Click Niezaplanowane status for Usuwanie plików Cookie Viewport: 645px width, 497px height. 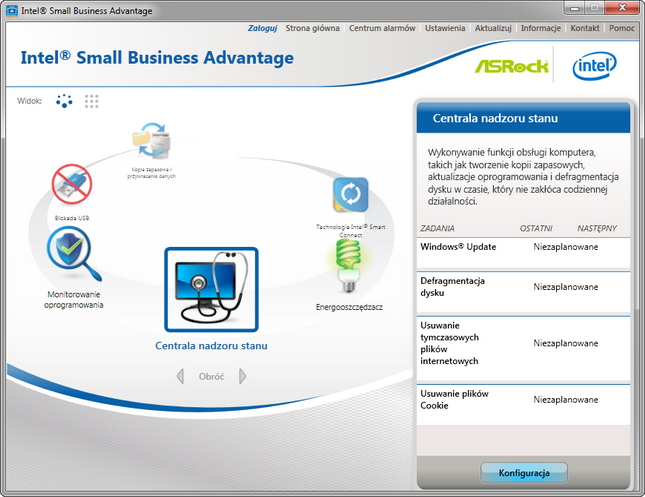(566, 399)
